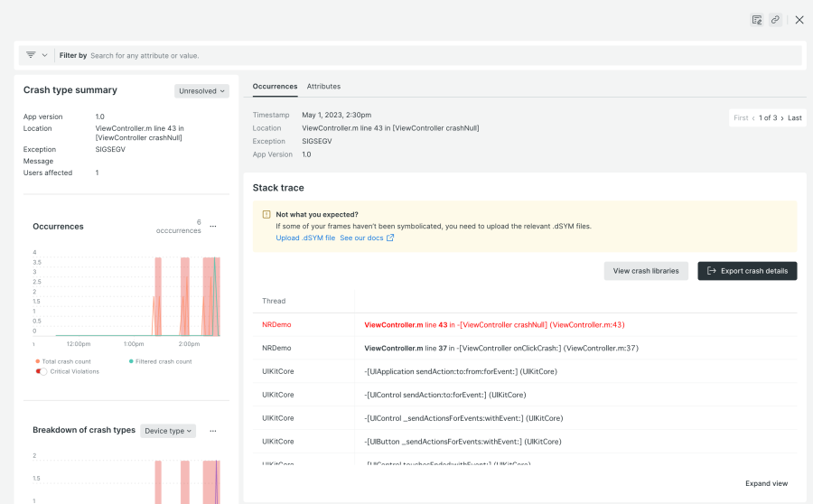Screen dimensions: 813x504
Task: Open the notes edit icon at top right
Action: click(x=757, y=20)
